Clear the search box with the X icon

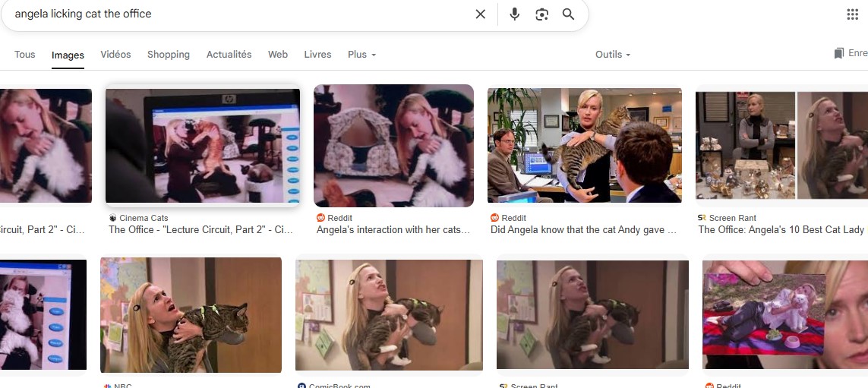click(481, 14)
